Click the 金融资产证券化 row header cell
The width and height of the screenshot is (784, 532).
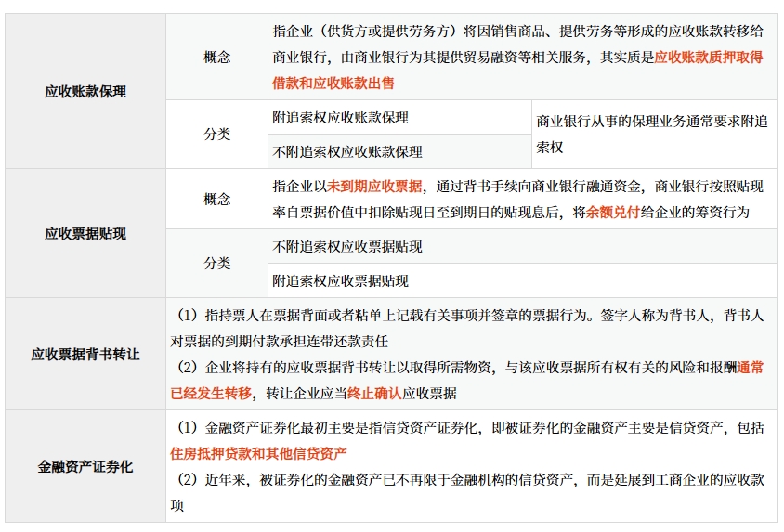[85, 466]
